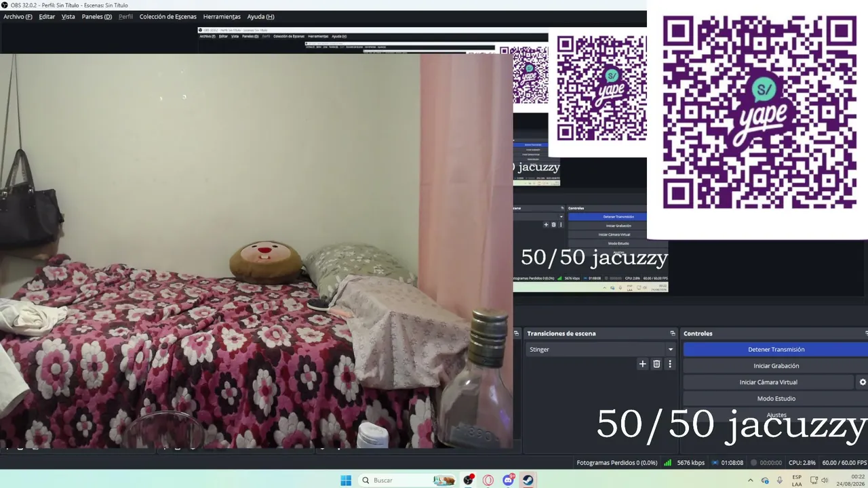Open Discord from the taskbar

pyautogui.click(x=508, y=480)
